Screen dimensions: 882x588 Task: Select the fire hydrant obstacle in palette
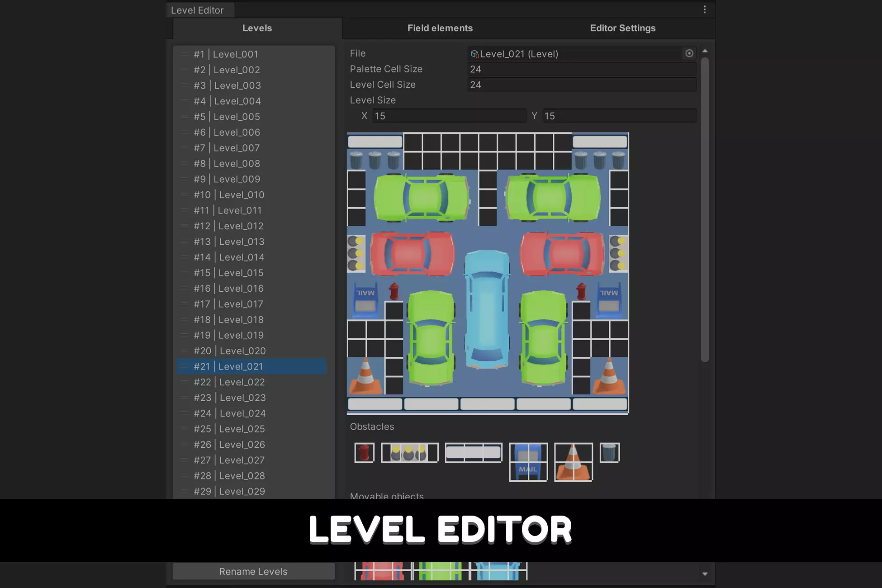tap(364, 453)
